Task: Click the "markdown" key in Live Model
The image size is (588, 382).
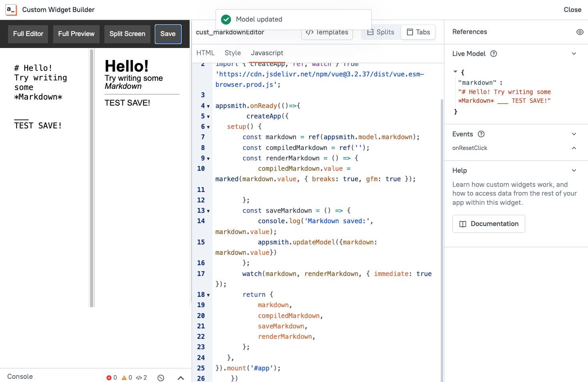Action: (x=477, y=83)
